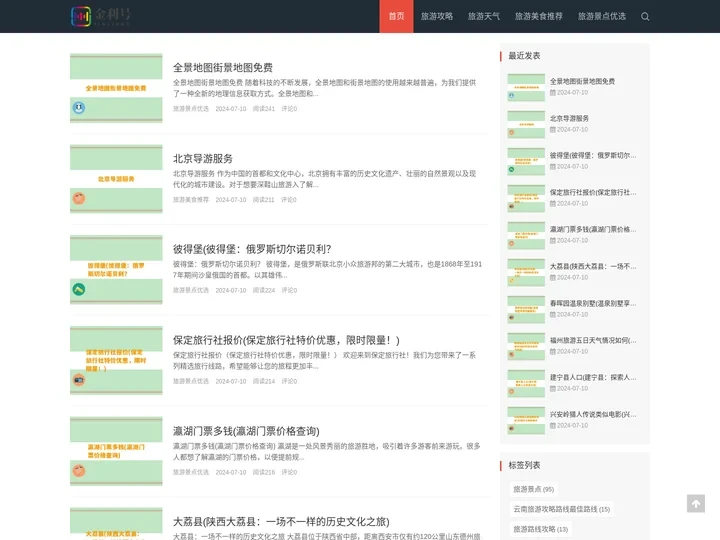This screenshot has height=540, width=720.
Task: Jump back to top with the arrow button
Action: (696, 503)
